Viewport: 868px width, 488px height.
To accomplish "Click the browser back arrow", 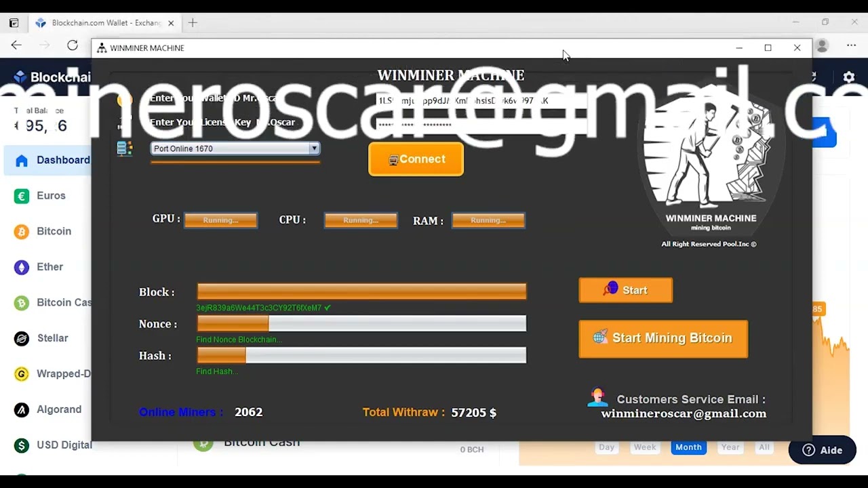I will click(x=16, y=45).
